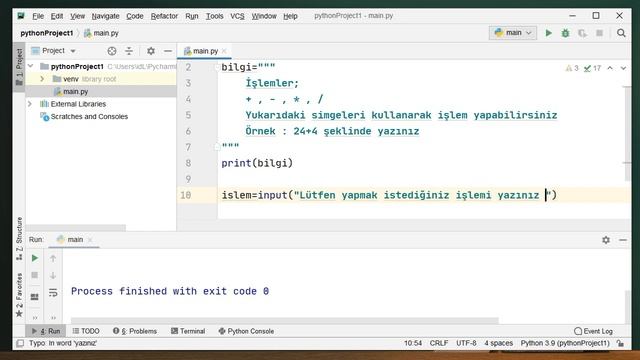Open the Tools menu
This screenshot has width=640, height=360.
coord(214,16)
